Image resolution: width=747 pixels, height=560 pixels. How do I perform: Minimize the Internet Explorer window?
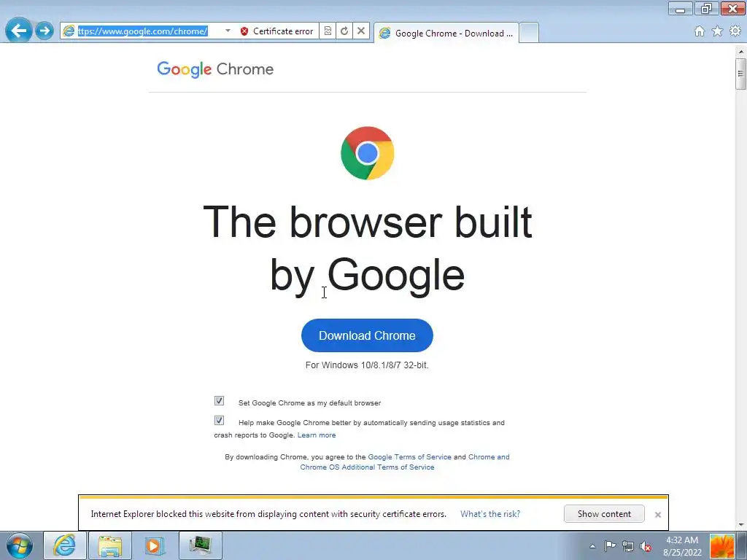[x=681, y=9]
